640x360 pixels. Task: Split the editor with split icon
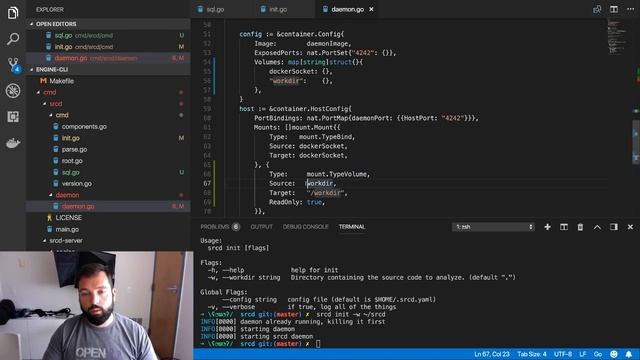point(614,9)
